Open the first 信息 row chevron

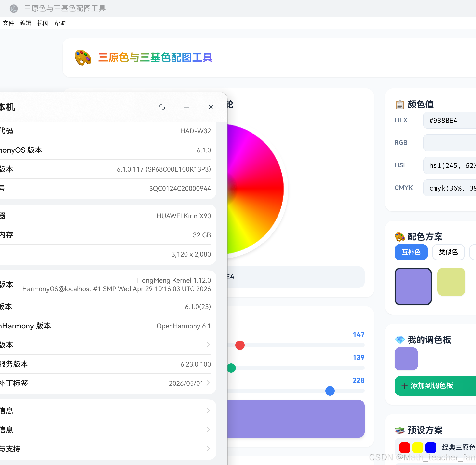tap(208, 410)
